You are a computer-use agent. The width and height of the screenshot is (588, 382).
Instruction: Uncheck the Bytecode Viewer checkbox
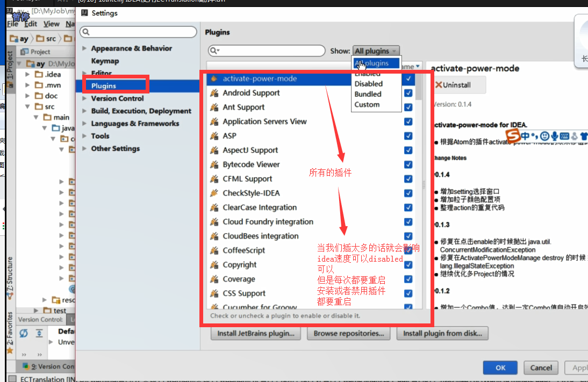(408, 164)
